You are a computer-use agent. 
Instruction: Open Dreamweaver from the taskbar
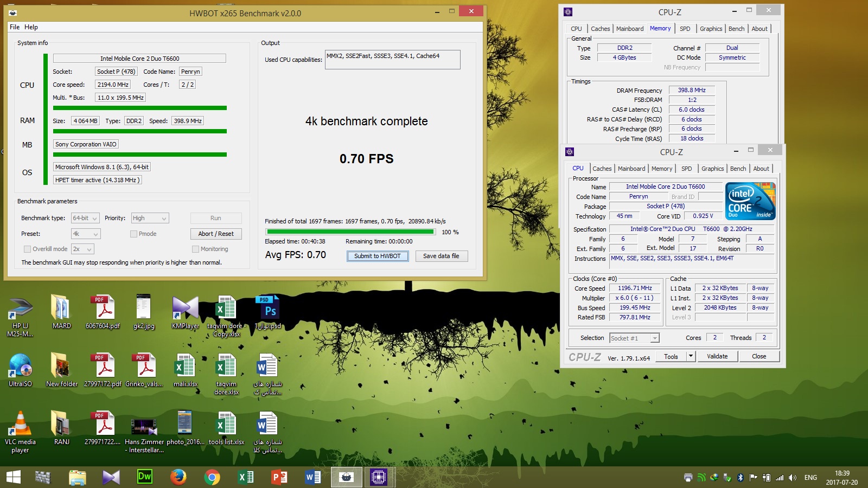(x=145, y=477)
